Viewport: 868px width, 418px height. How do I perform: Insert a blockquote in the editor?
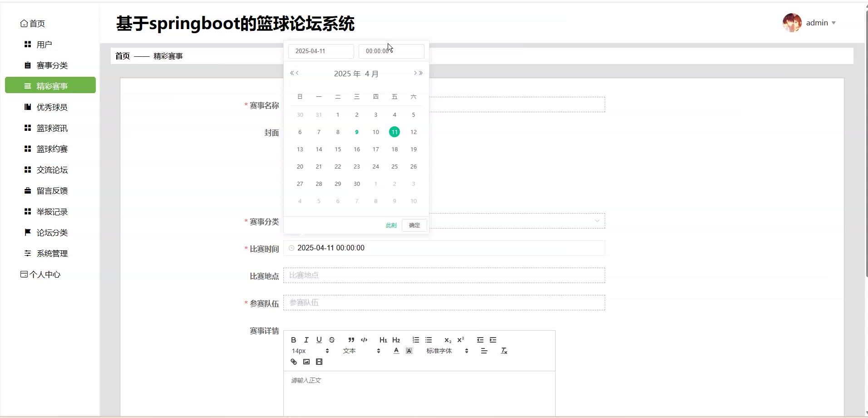[351, 340]
